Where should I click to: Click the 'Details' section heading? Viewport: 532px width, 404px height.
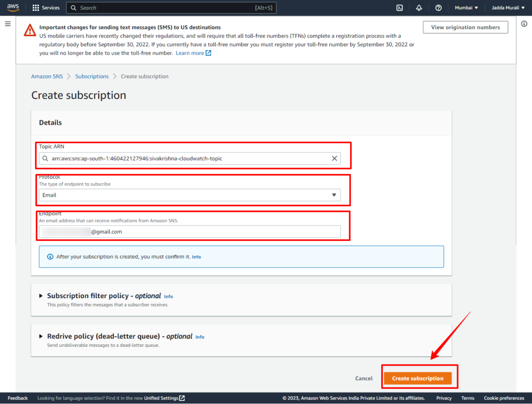(x=50, y=123)
